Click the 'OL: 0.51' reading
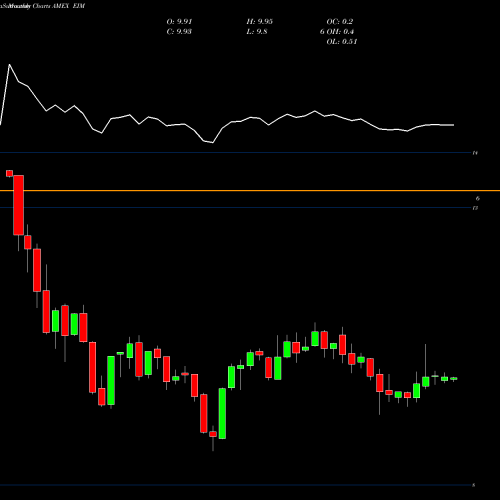 coord(342,42)
